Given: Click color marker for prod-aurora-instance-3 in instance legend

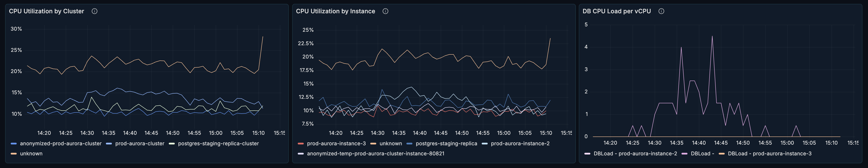Looking at the screenshot, I should 301,144.
